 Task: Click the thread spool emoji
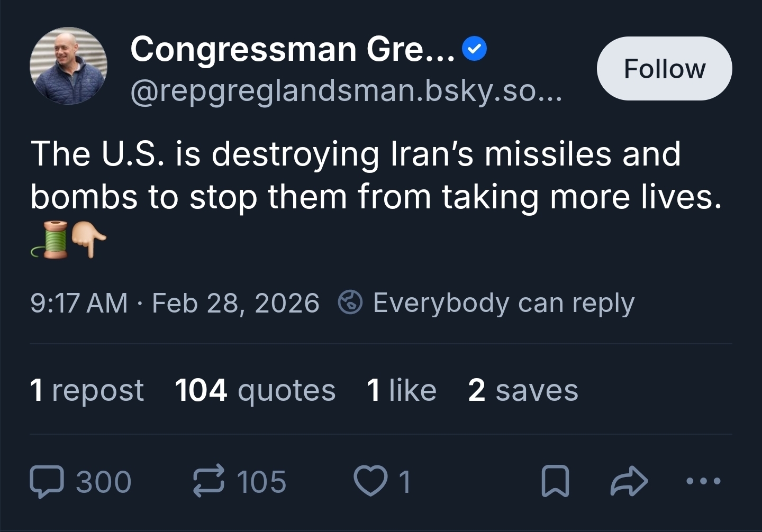(51, 240)
